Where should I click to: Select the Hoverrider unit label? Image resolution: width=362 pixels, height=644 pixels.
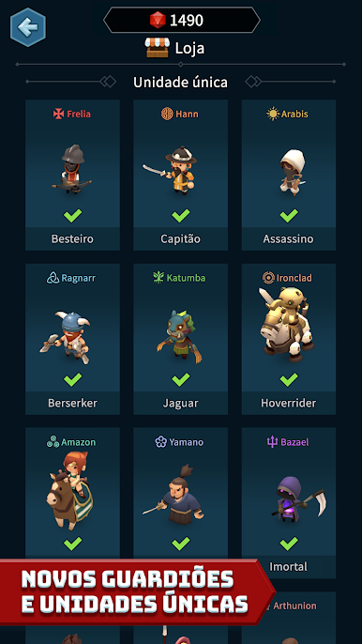(289, 403)
